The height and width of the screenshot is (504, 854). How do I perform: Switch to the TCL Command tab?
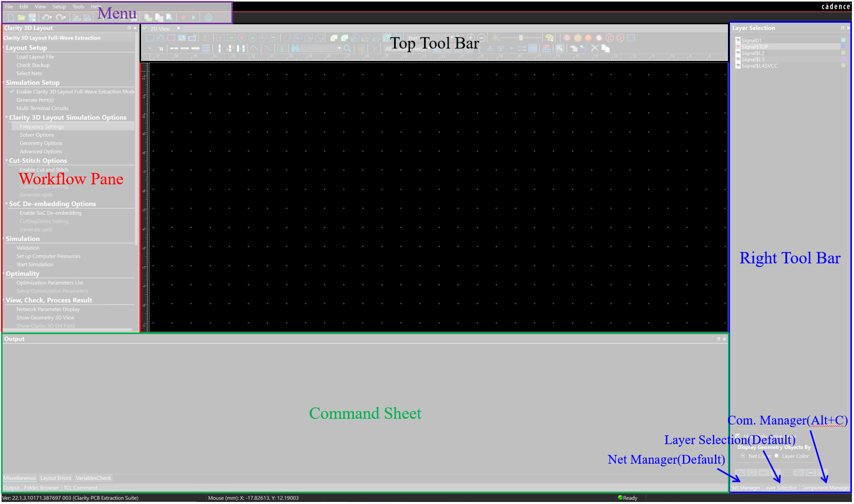click(x=80, y=487)
